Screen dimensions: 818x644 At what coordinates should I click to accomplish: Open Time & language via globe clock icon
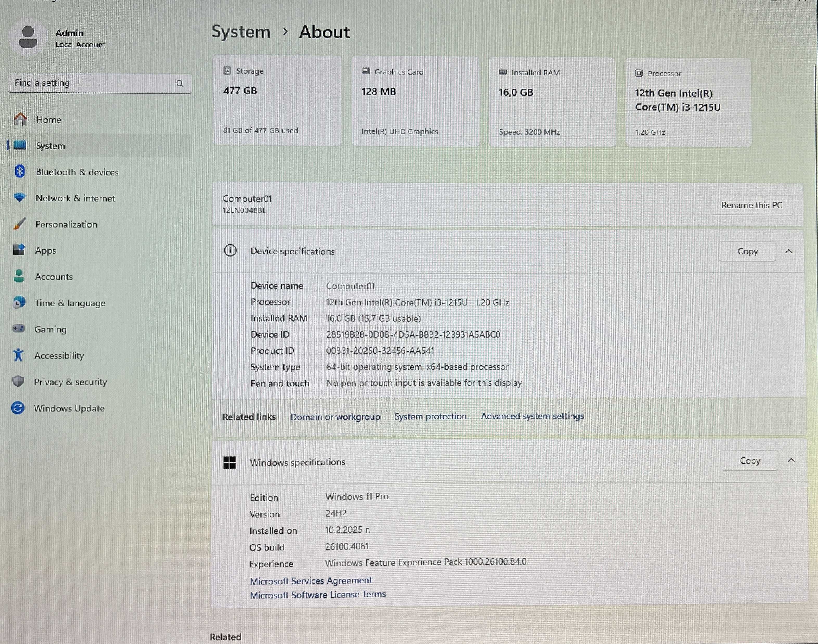19,302
